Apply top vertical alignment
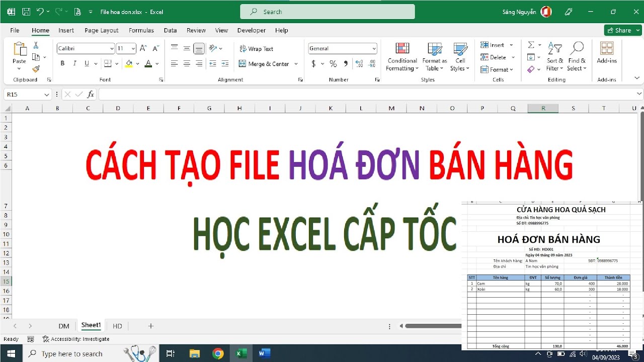644x362 pixels. coord(175,49)
